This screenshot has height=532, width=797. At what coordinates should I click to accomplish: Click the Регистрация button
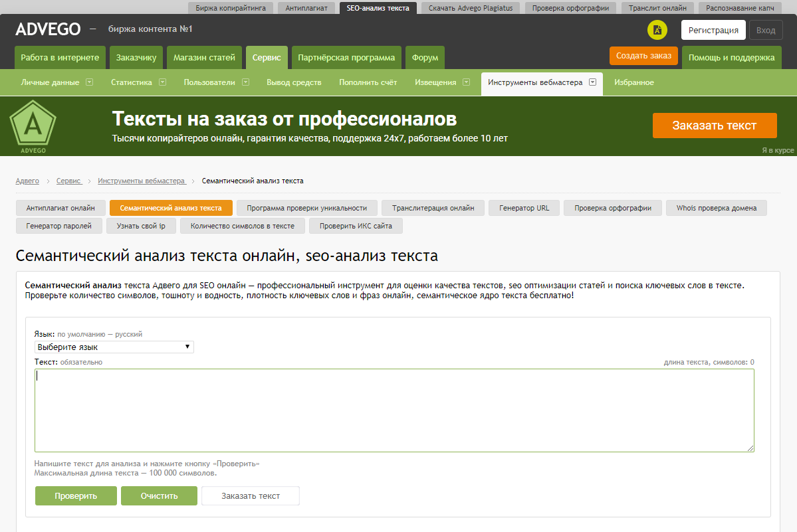[x=714, y=30]
